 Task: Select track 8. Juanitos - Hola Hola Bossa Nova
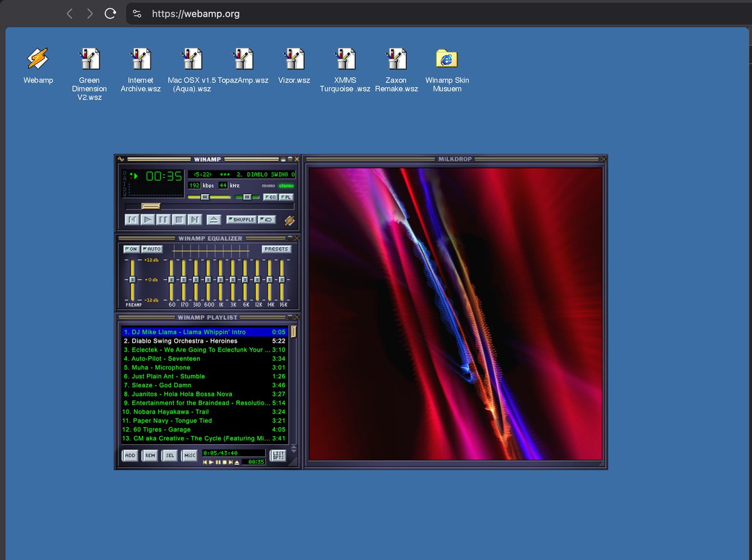pyautogui.click(x=204, y=394)
